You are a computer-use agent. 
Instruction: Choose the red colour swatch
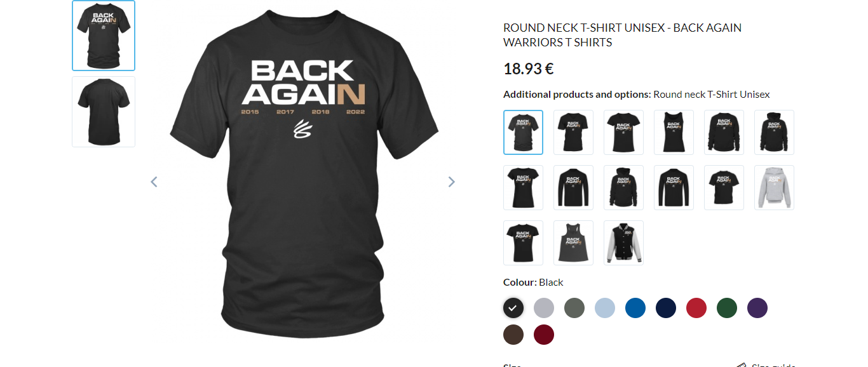(696, 308)
